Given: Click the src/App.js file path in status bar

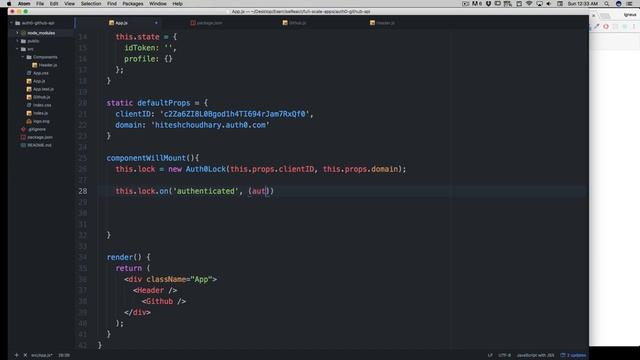Looking at the screenshot, I should pyautogui.click(x=42, y=356).
